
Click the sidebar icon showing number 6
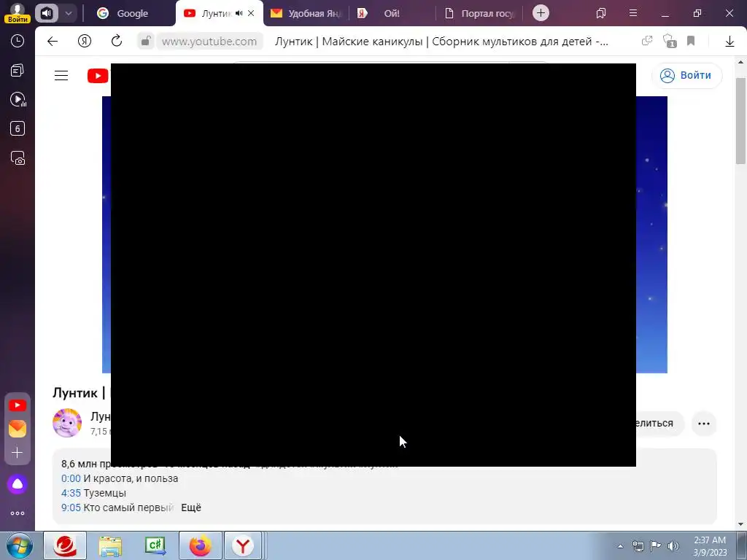click(x=18, y=128)
